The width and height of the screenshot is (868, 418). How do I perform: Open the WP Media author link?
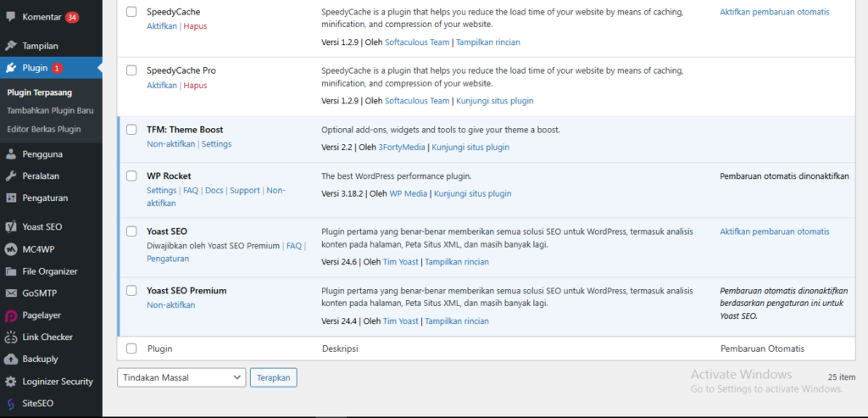[x=408, y=194]
